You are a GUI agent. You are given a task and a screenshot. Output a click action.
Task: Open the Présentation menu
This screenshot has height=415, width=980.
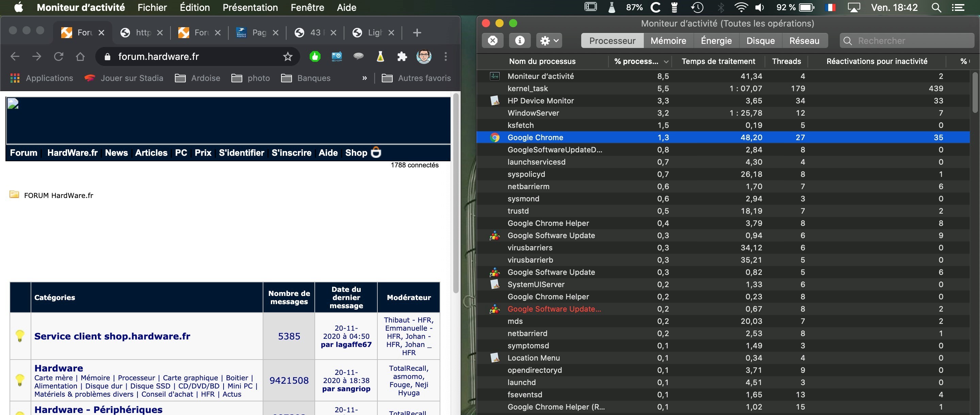pyautogui.click(x=250, y=7)
